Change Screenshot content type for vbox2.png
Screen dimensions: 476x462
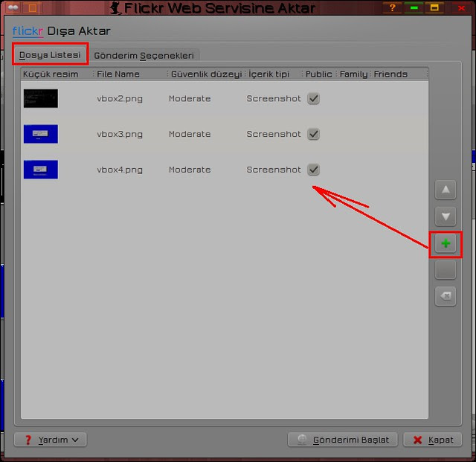[274, 98]
